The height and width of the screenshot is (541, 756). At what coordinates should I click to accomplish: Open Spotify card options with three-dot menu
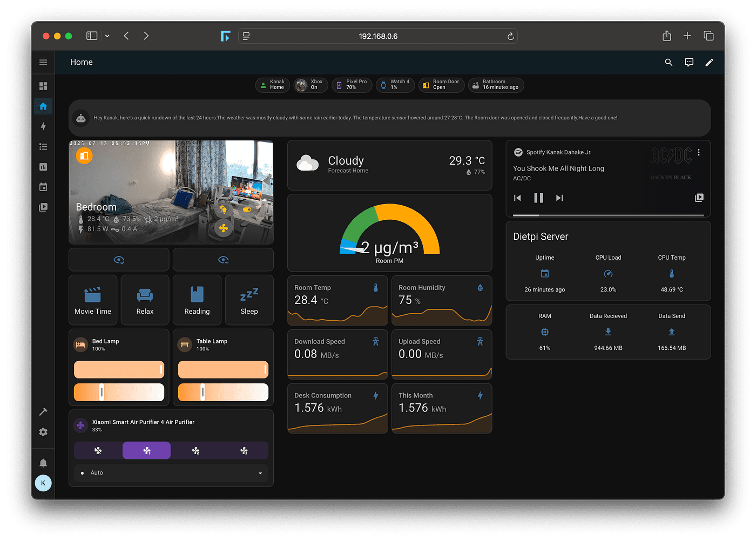(x=698, y=153)
